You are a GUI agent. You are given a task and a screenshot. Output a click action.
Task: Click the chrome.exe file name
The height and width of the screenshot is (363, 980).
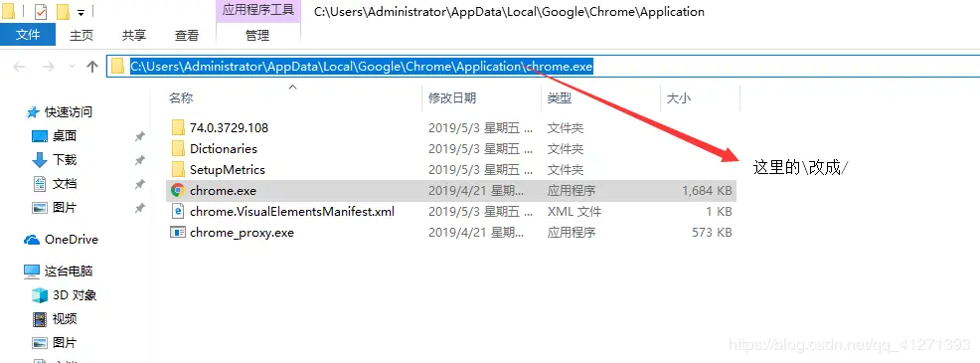coord(223,191)
